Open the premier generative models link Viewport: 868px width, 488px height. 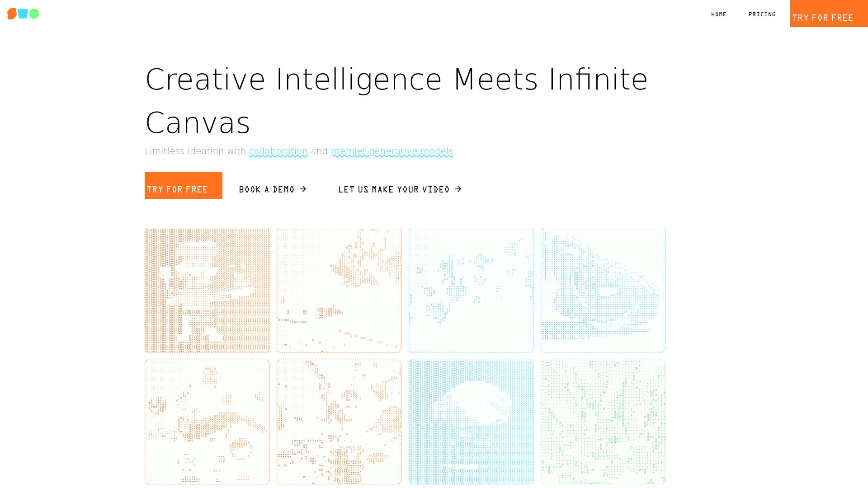392,151
